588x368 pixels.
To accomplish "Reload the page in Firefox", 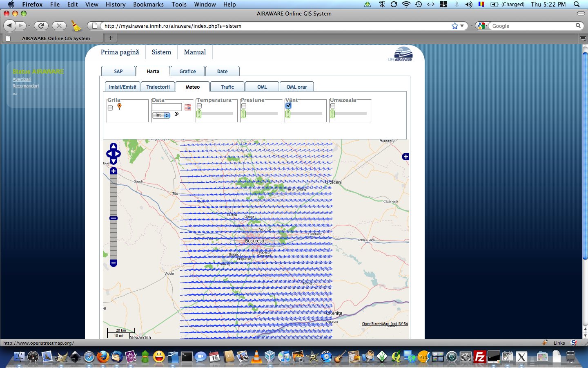I will click(x=41, y=26).
